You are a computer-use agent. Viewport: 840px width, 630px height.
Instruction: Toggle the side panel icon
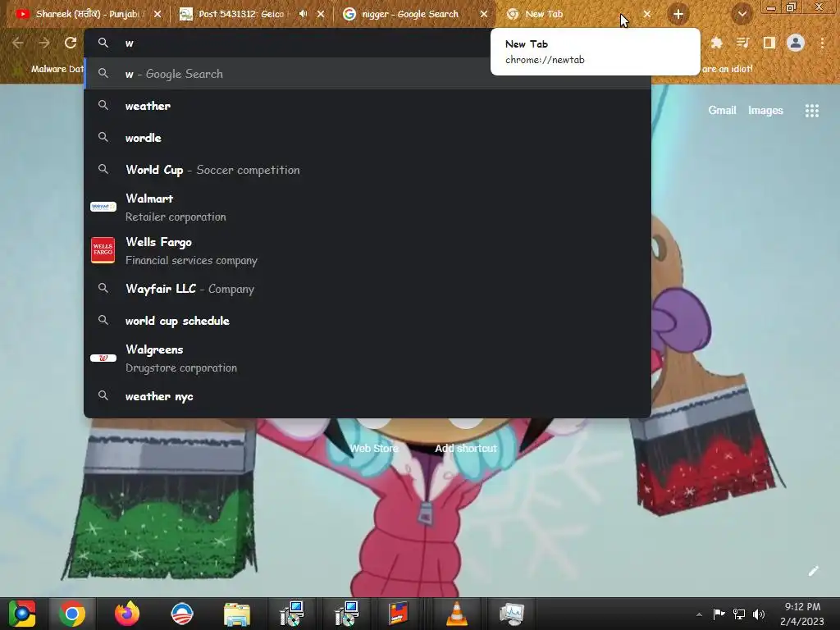(x=769, y=43)
